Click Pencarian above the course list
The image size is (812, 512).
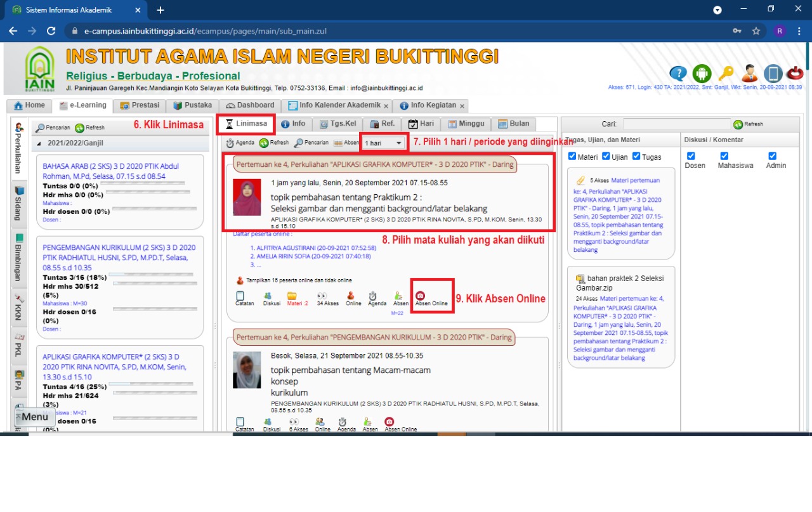point(53,128)
